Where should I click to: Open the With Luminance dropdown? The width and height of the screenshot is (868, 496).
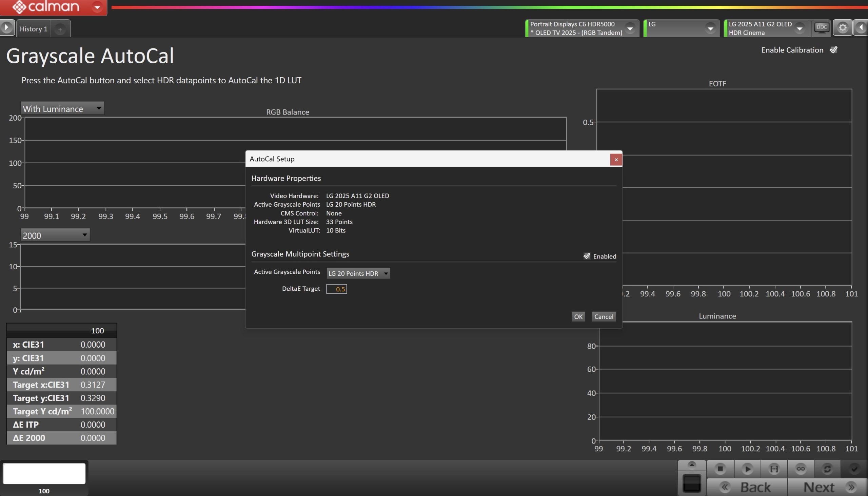click(62, 108)
